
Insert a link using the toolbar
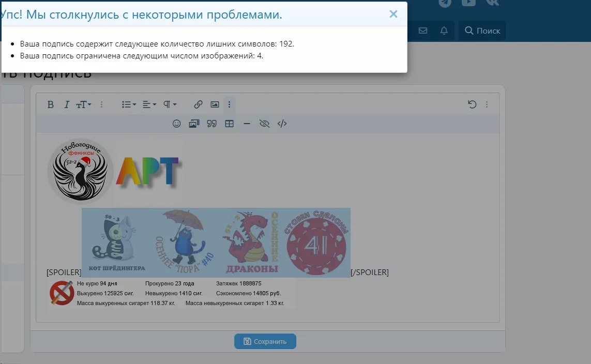tap(198, 104)
